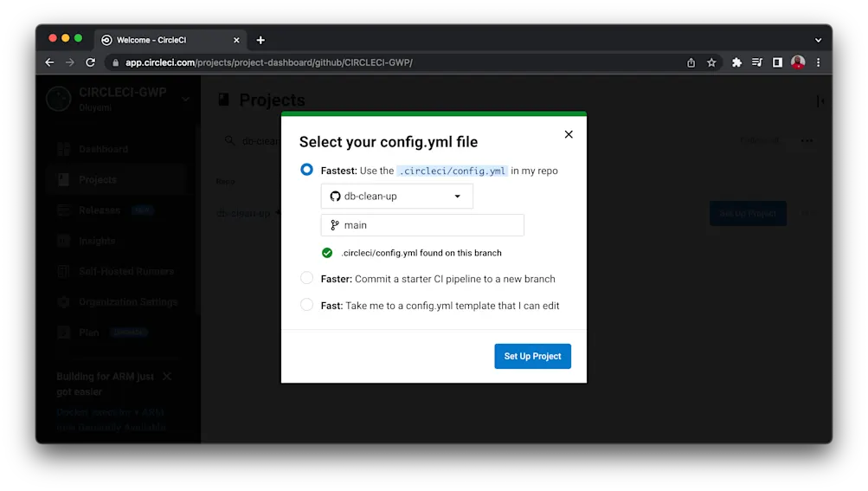Image resolution: width=868 pixels, height=491 pixels.
Task: Open the CIRCLECI-GWP organization switcher
Action: (119, 99)
